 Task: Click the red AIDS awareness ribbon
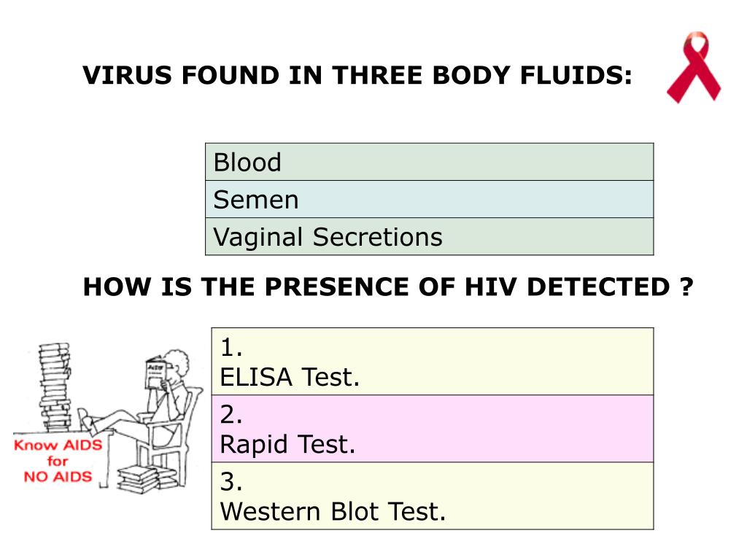[694, 67]
